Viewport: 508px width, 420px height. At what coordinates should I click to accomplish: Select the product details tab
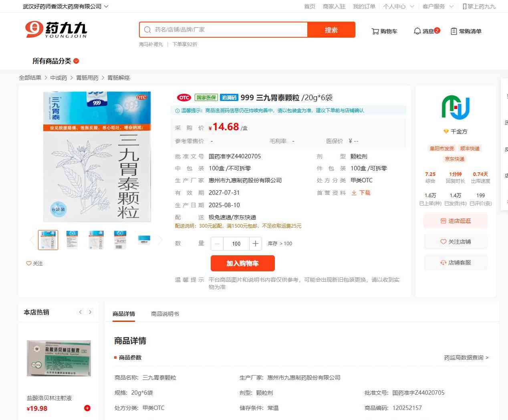[x=124, y=314]
